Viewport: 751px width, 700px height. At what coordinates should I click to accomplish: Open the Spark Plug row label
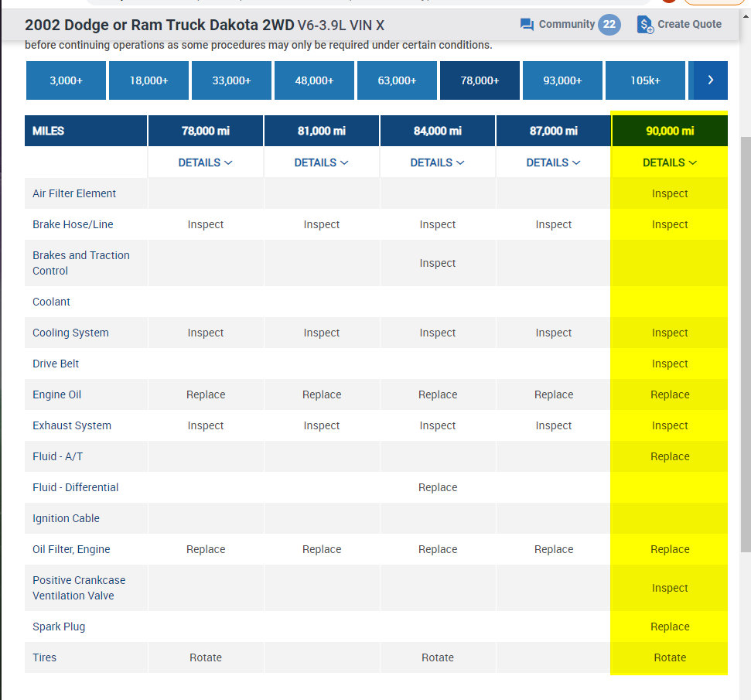click(59, 627)
